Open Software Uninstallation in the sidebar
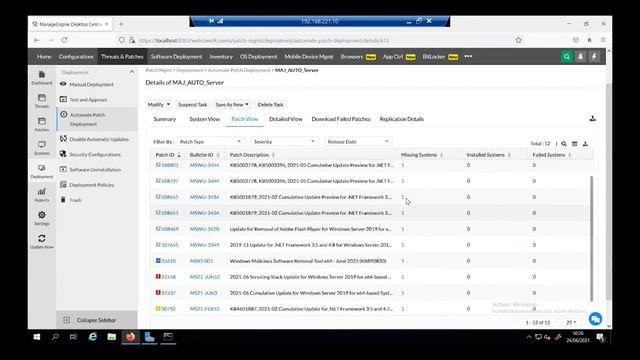This screenshot has height=360, width=640. click(95, 169)
